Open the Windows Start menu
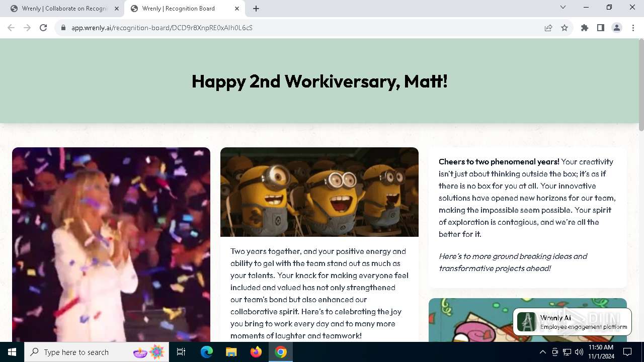Viewport: 644px width, 362px height. (12, 352)
